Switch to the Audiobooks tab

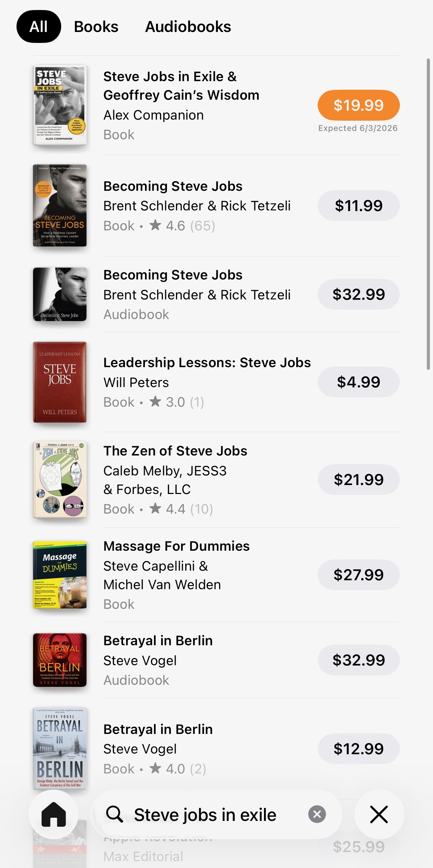point(188,26)
